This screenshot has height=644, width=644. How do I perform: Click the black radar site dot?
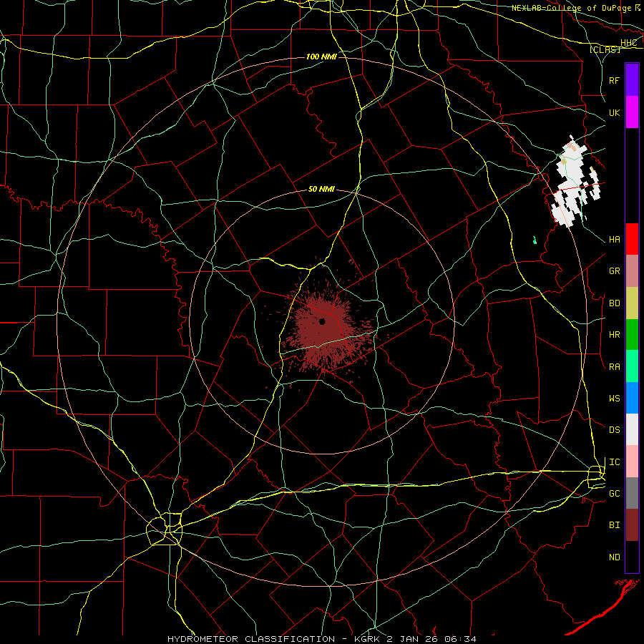323,321
